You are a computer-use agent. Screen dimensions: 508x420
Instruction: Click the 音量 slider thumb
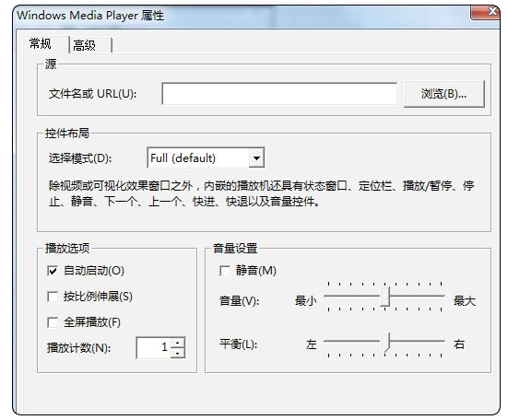[384, 297]
